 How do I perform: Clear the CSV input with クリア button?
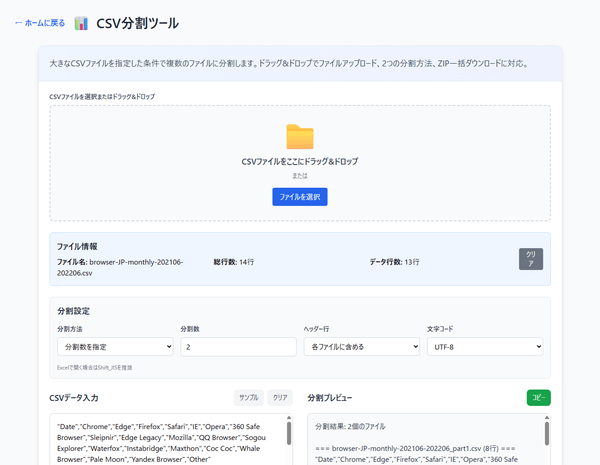(281, 397)
